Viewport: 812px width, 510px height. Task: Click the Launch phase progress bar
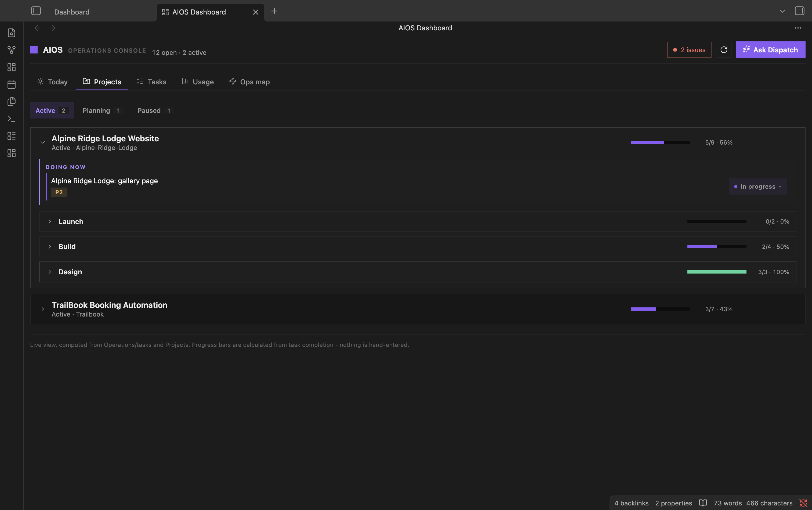(x=717, y=222)
